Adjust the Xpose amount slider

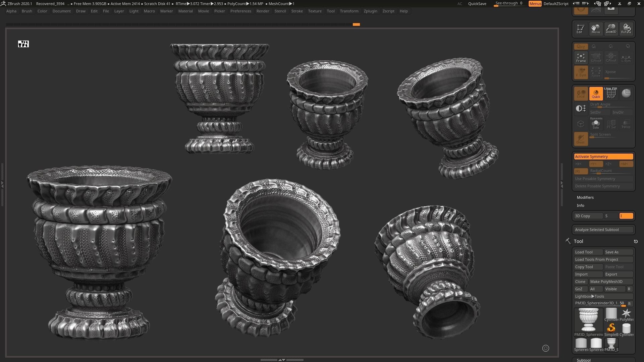(x=619, y=72)
